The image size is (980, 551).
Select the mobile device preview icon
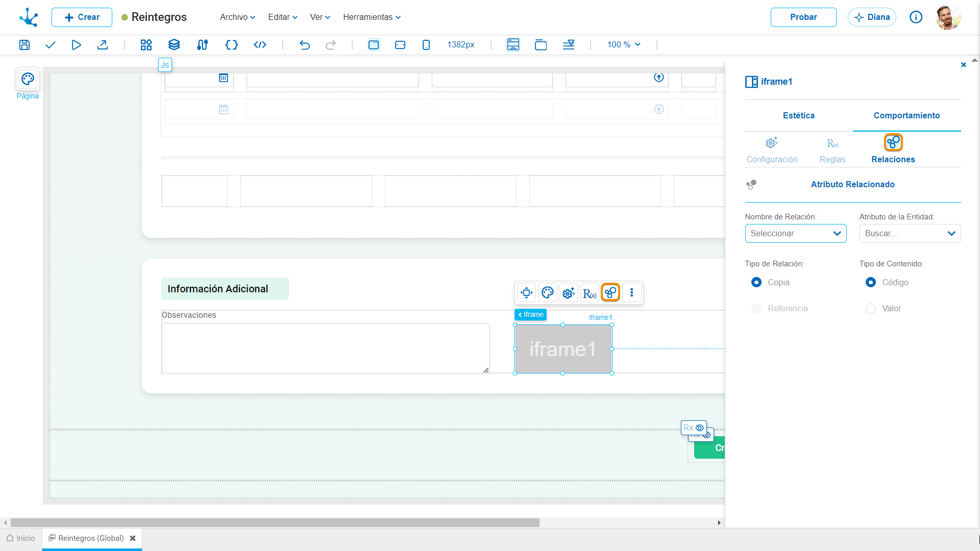(426, 45)
